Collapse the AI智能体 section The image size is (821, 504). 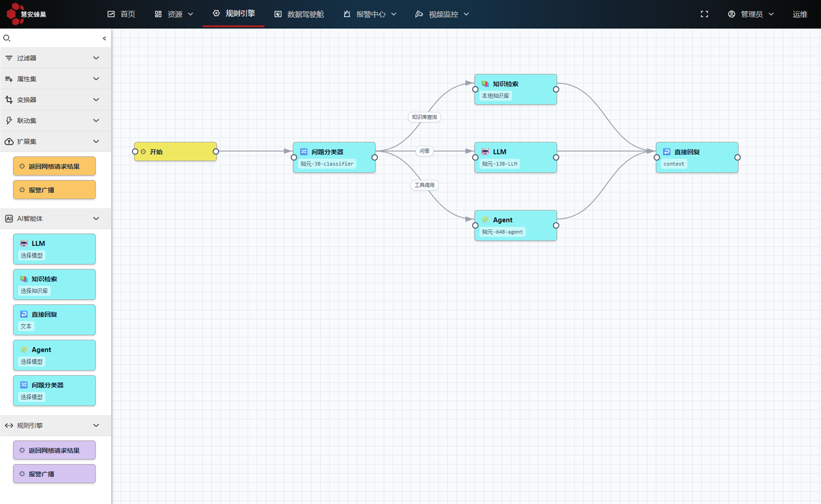96,219
